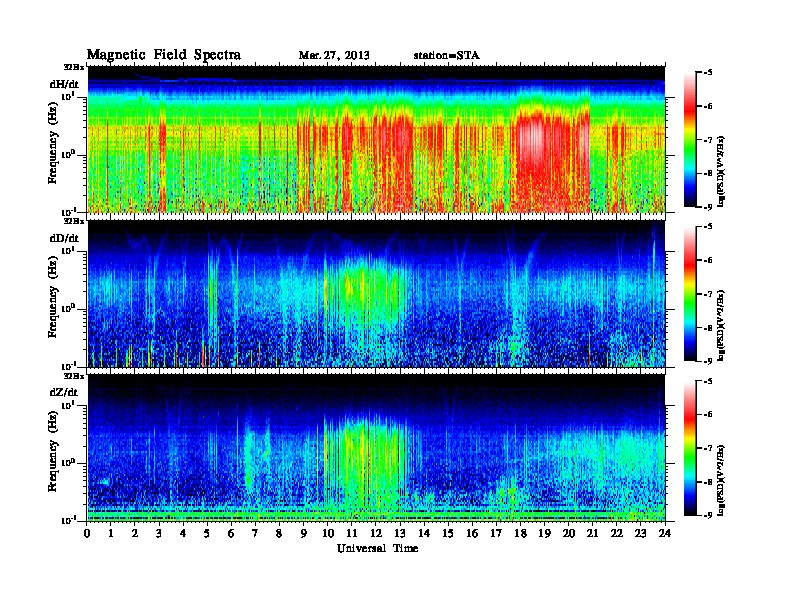The height and width of the screenshot is (612, 792).
Task: Click the "Magnetic Field Spectra" title
Action: (164, 55)
